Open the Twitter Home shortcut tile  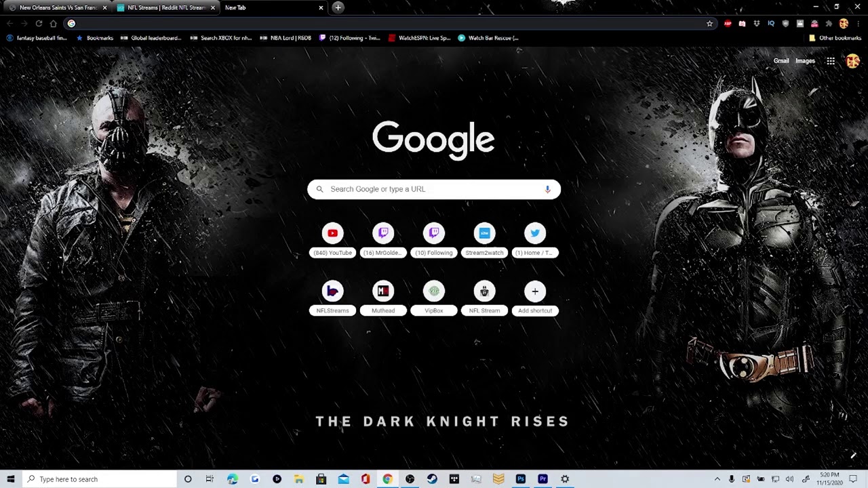pyautogui.click(x=535, y=240)
